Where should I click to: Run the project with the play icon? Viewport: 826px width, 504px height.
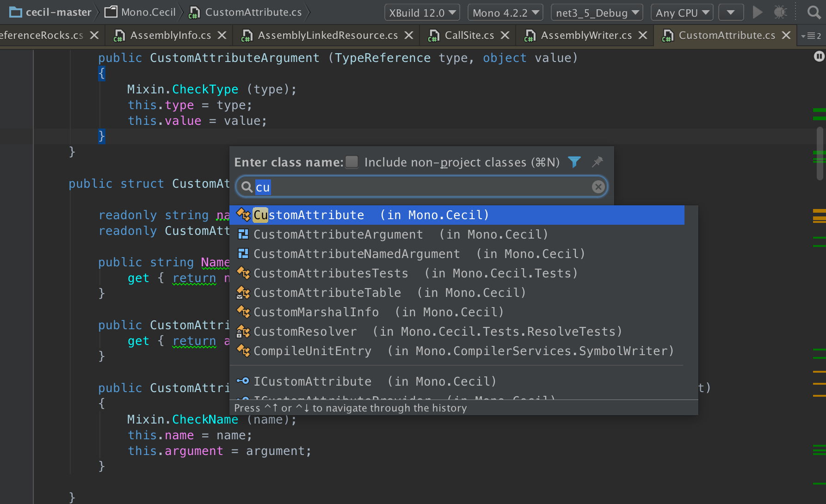(758, 12)
